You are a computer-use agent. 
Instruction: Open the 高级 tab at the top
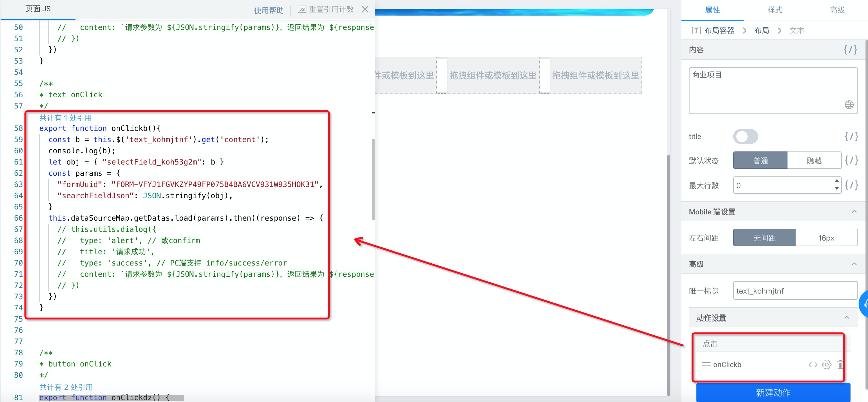[837, 10]
